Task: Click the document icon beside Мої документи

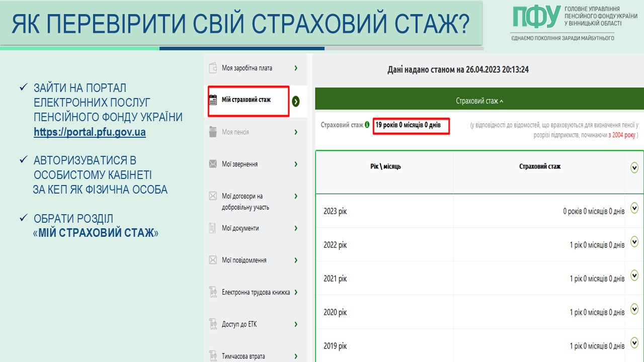Action: pos(213,228)
